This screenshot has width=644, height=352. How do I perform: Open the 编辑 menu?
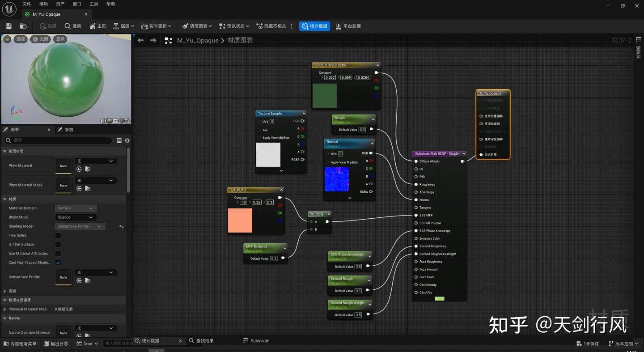(43, 4)
